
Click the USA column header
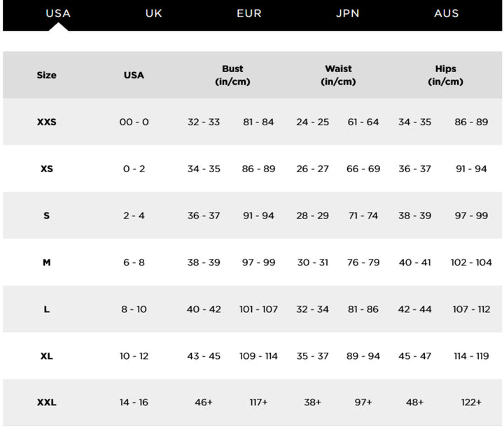point(134,75)
